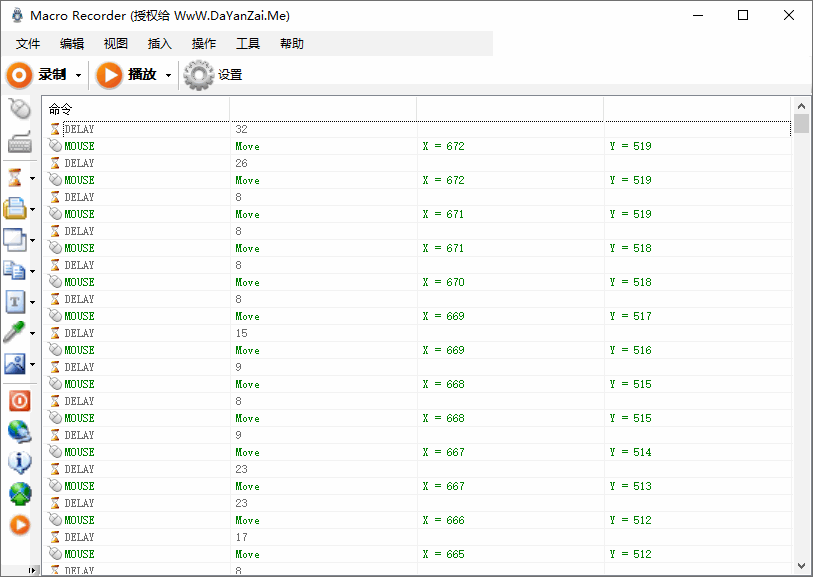Image resolution: width=813 pixels, height=577 pixels.
Task: Open Settings via the gear icon
Action: click(199, 75)
